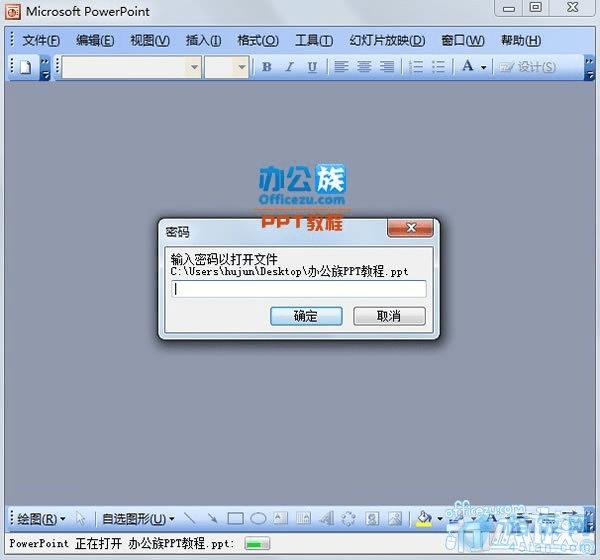Open the 视图(V) menu
The width and height of the screenshot is (600, 560).
[150, 40]
